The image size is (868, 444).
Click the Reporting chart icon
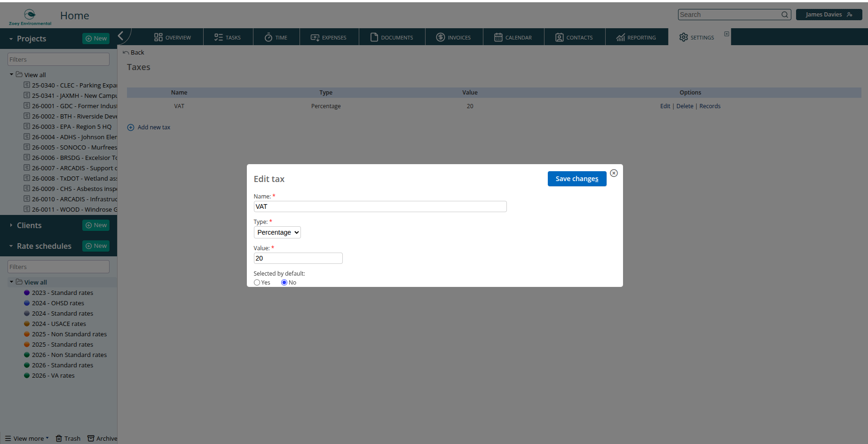coord(621,37)
